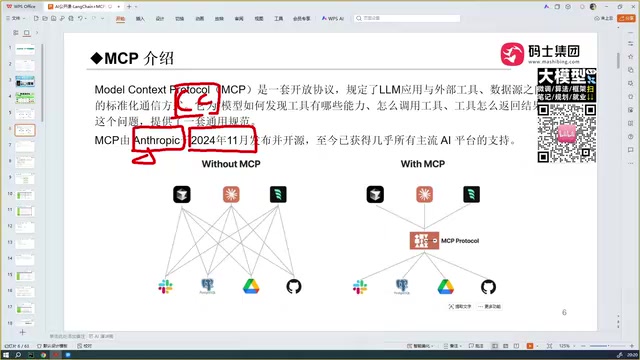Open the undo history dropdown arrow
Viewport: 640px width, 360px height.
tap(85, 18)
